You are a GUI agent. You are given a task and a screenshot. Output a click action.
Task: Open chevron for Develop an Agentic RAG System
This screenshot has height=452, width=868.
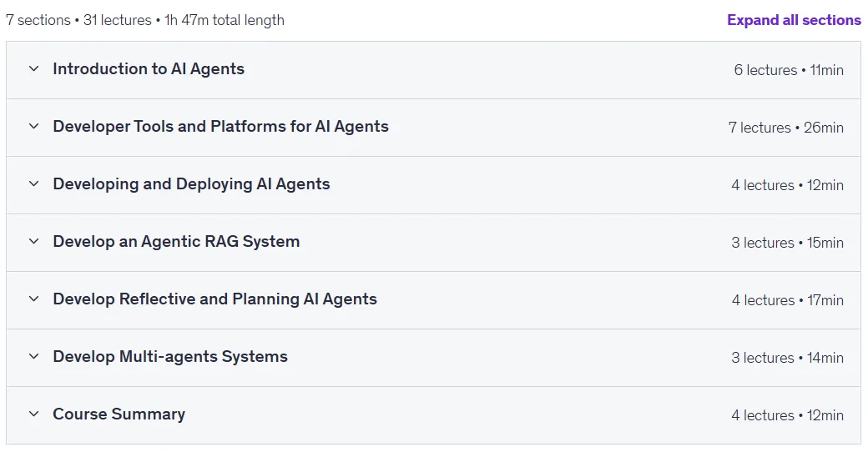33,241
